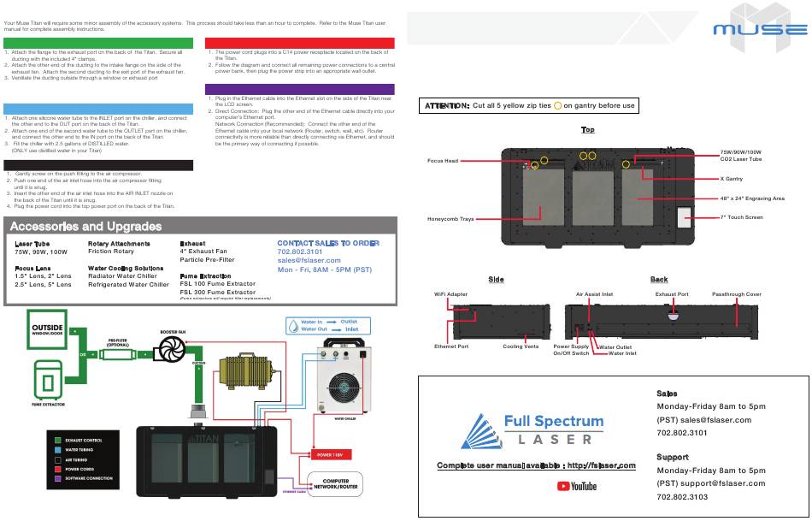Click the red POWER 110V box
Screen dimensions: 812x521
click(x=332, y=454)
